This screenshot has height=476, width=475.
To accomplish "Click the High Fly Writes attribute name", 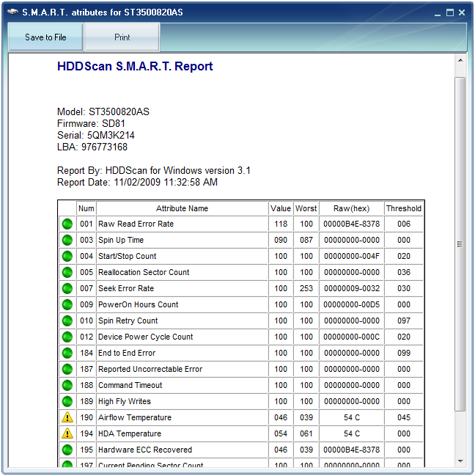I will (125, 401).
